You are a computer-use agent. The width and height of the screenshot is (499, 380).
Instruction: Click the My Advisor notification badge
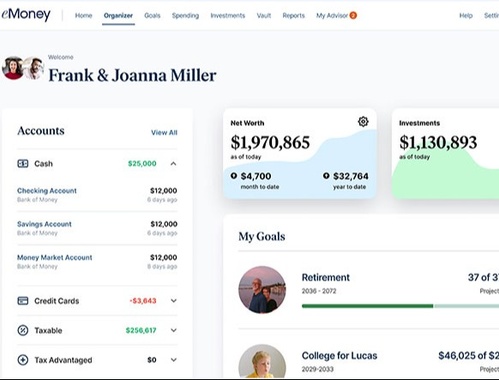click(353, 15)
